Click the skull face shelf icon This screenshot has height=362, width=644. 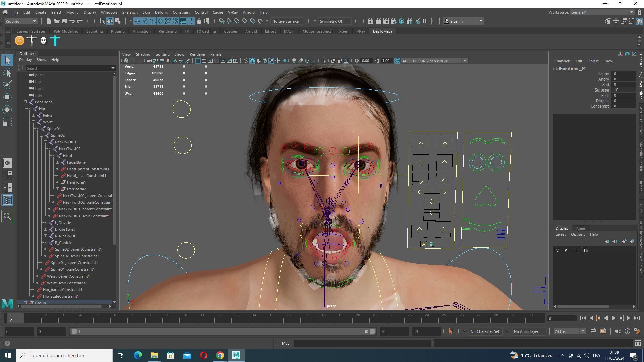click(x=43, y=41)
